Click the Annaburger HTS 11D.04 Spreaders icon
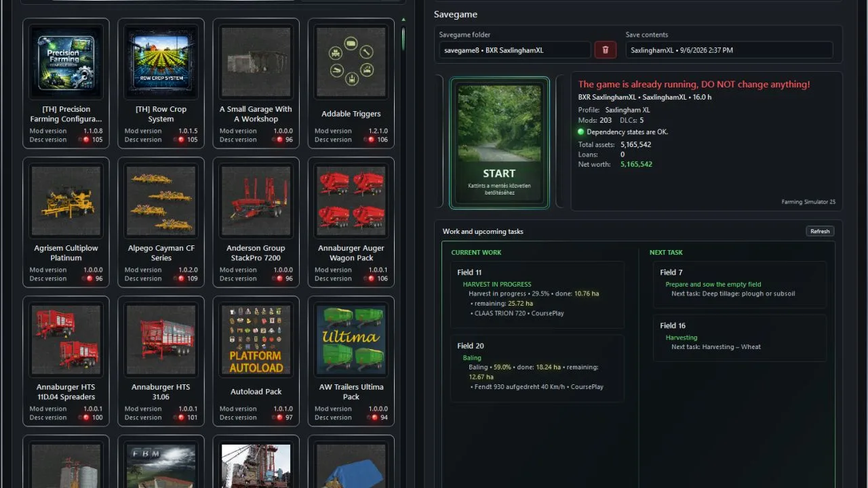Image resolution: width=868 pixels, height=488 pixels. [x=66, y=340]
